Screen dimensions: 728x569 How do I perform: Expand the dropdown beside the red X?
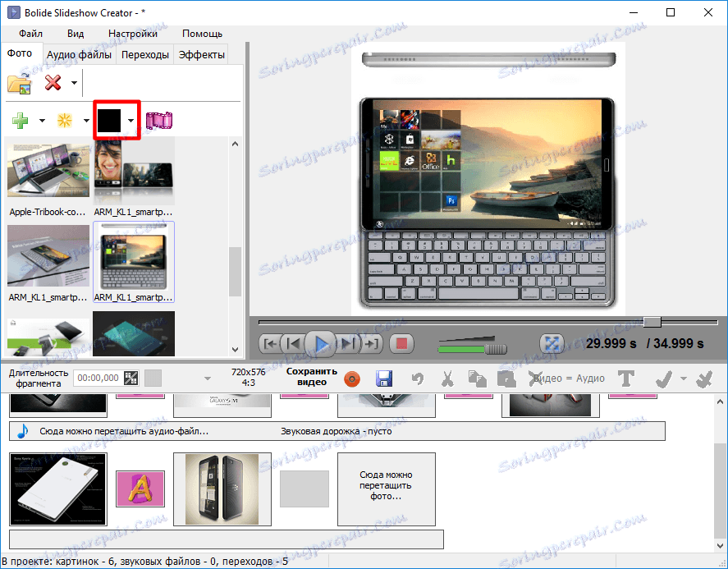(x=72, y=82)
